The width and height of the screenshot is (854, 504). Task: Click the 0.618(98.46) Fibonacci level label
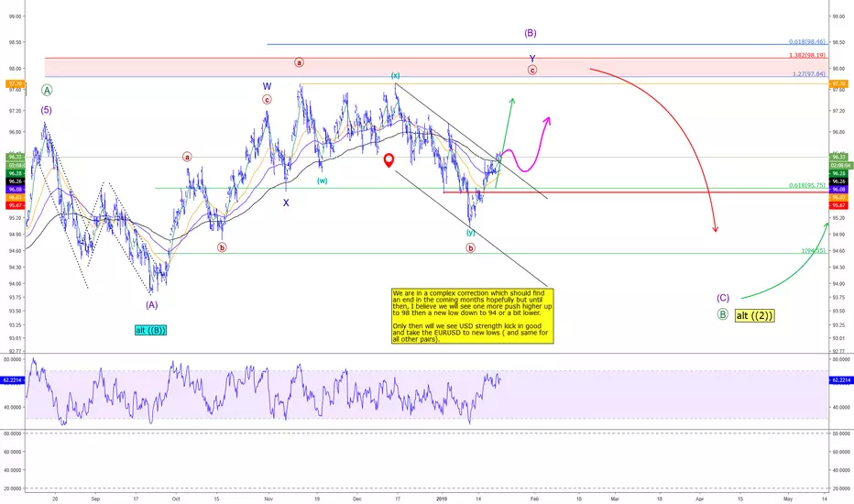pyautogui.click(x=807, y=41)
